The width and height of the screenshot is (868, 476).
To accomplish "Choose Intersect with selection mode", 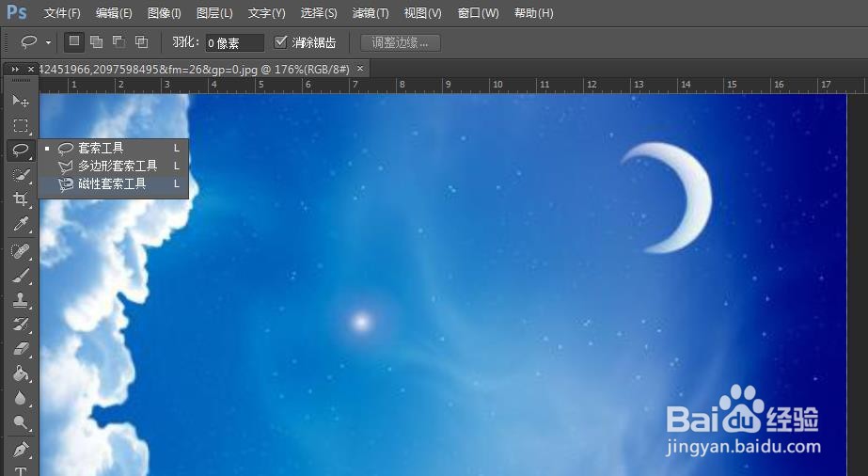I will tap(142, 42).
